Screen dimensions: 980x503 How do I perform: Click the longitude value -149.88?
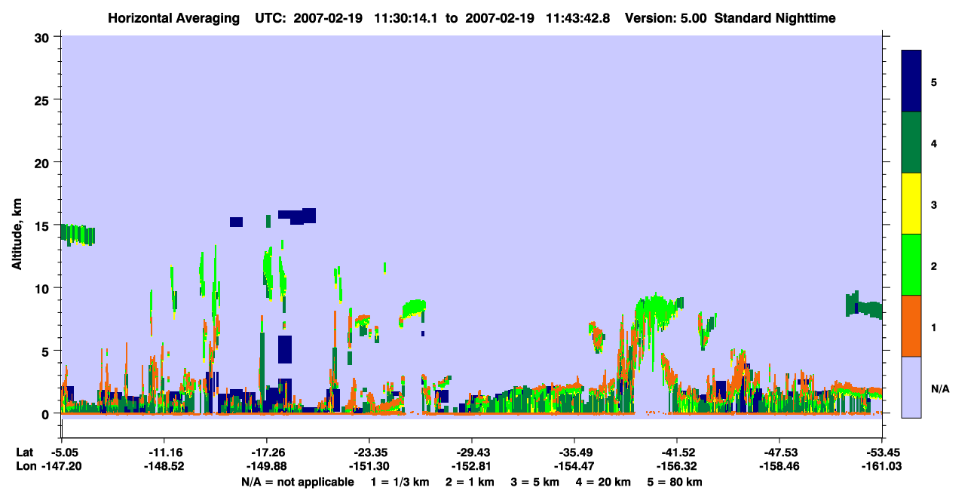[x=267, y=467]
